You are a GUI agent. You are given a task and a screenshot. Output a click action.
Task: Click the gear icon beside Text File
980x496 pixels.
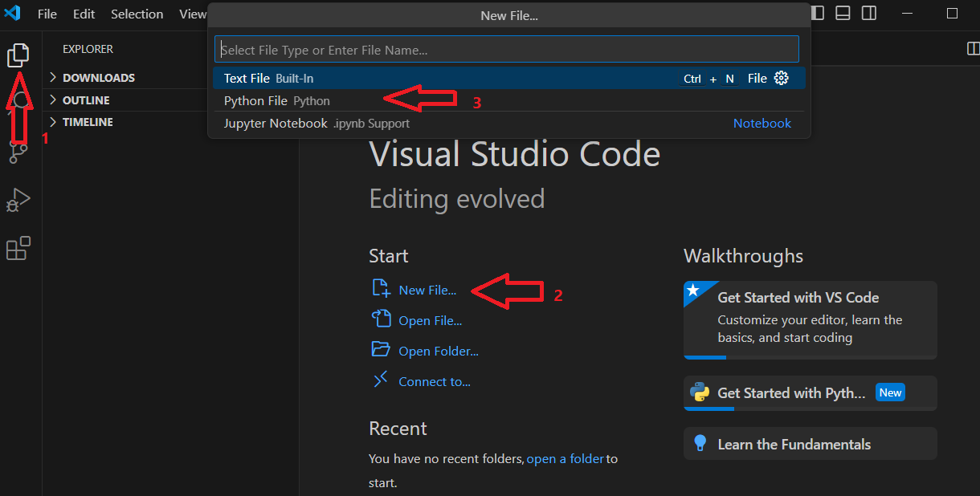point(781,78)
